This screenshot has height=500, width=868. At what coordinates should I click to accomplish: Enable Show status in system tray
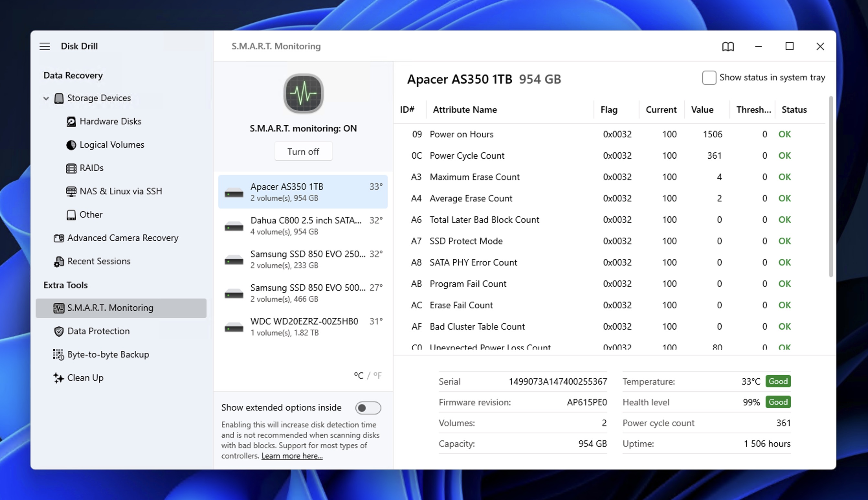(709, 78)
